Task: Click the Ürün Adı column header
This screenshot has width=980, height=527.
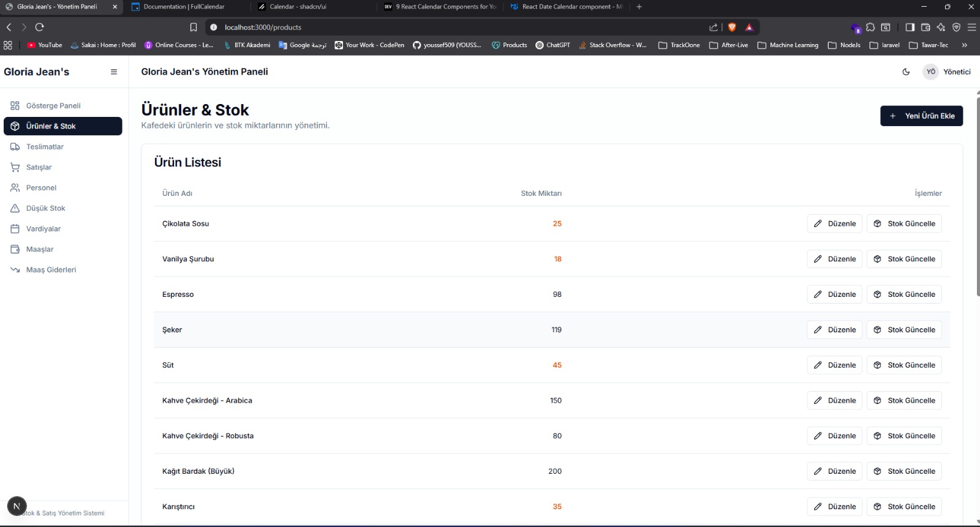Action: pyautogui.click(x=177, y=193)
